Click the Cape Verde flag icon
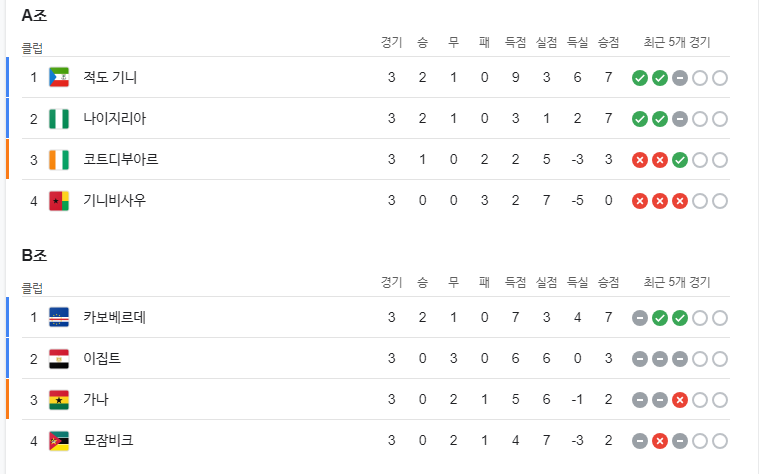Image resolution: width=759 pixels, height=474 pixels. pyautogui.click(x=59, y=318)
